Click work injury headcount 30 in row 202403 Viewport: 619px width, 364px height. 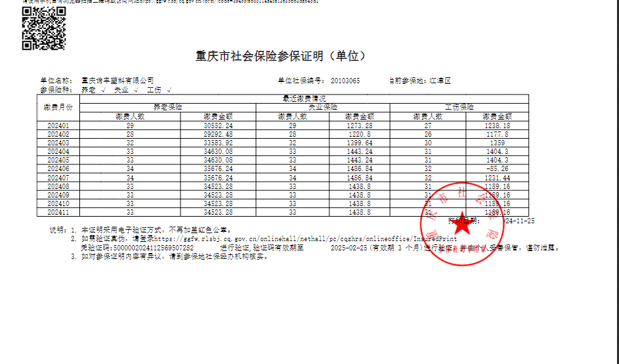[x=428, y=143]
